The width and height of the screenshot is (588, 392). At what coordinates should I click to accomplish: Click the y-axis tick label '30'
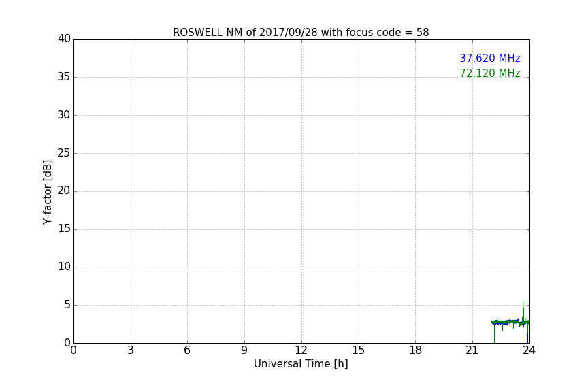(64, 115)
